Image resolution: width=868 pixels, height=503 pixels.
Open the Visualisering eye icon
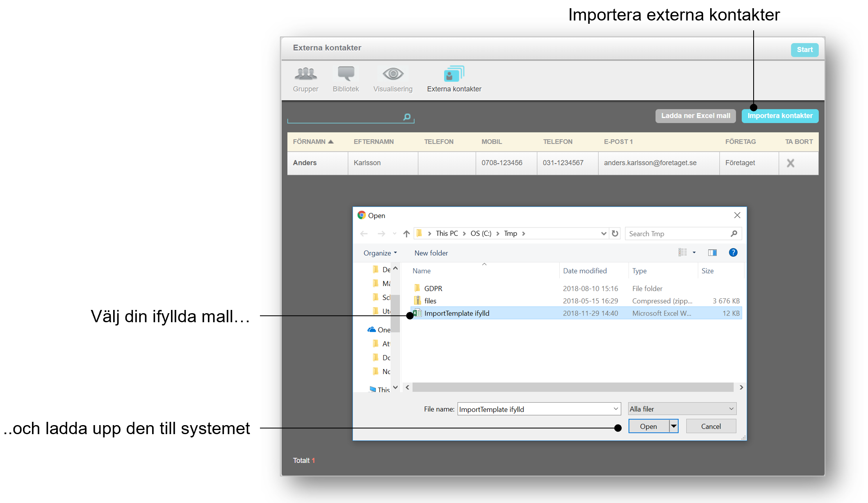click(393, 74)
